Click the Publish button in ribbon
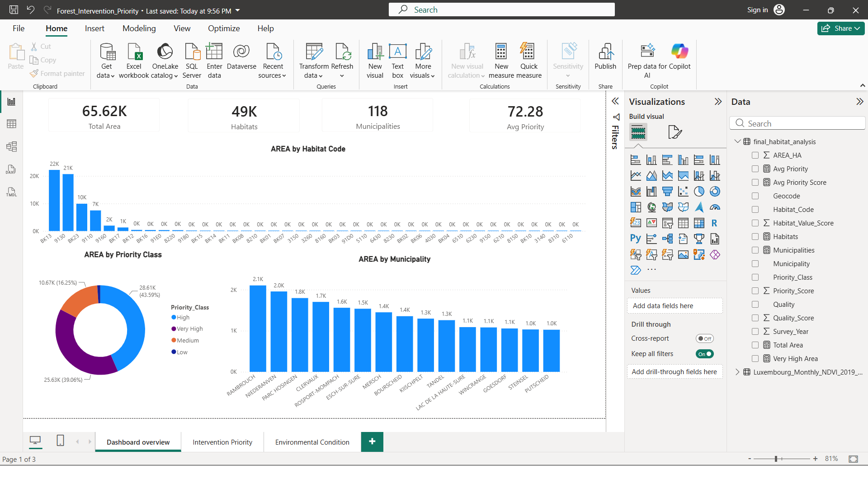The image size is (868, 488). [x=605, y=57]
